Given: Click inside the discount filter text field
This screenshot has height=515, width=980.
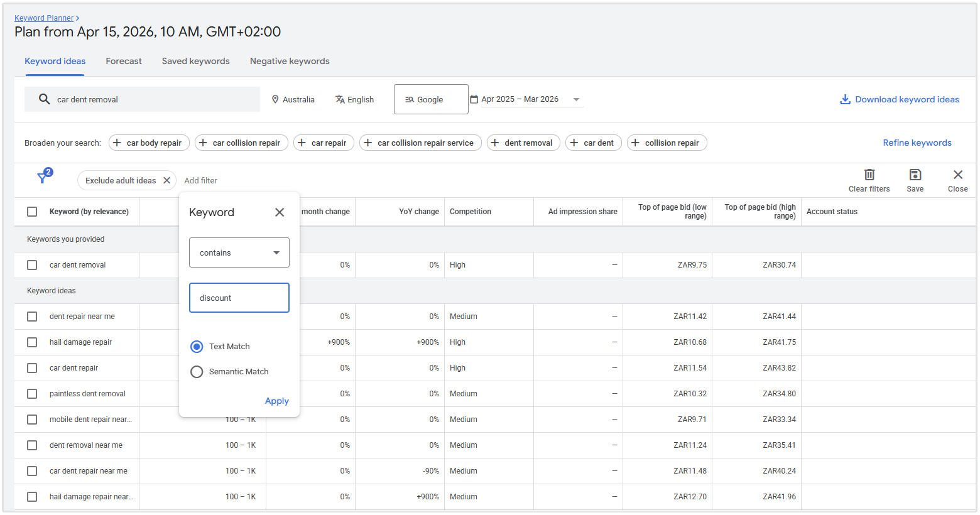Looking at the screenshot, I should [239, 298].
